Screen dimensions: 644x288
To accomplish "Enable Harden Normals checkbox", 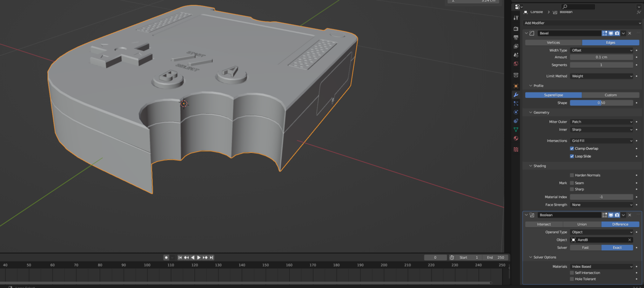I will [572, 175].
